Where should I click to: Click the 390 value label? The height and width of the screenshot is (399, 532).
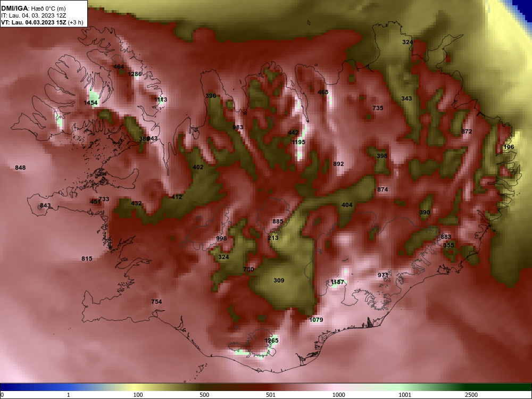point(425,212)
